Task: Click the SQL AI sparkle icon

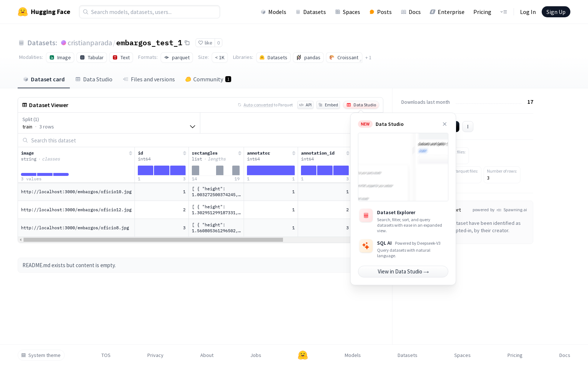Action: pos(366,246)
